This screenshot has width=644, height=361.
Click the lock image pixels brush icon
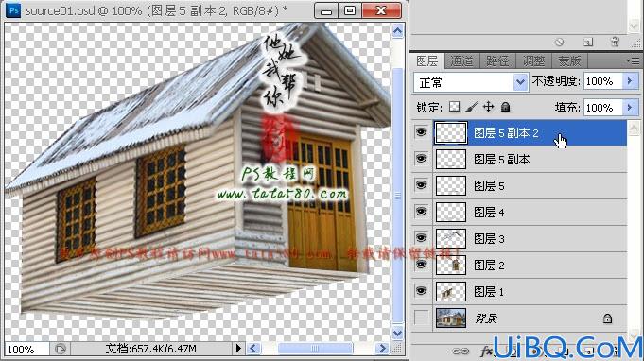click(472, 107)
